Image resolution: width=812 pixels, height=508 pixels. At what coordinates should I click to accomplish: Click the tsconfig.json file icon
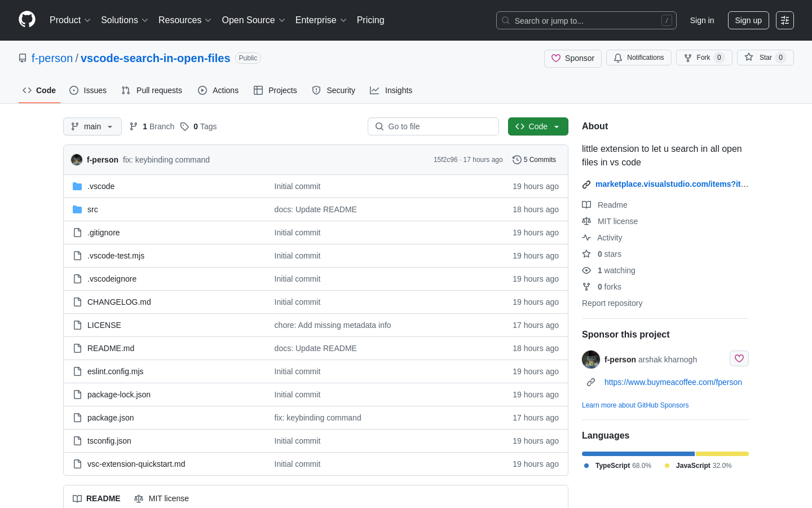click(x=77, y=441)
